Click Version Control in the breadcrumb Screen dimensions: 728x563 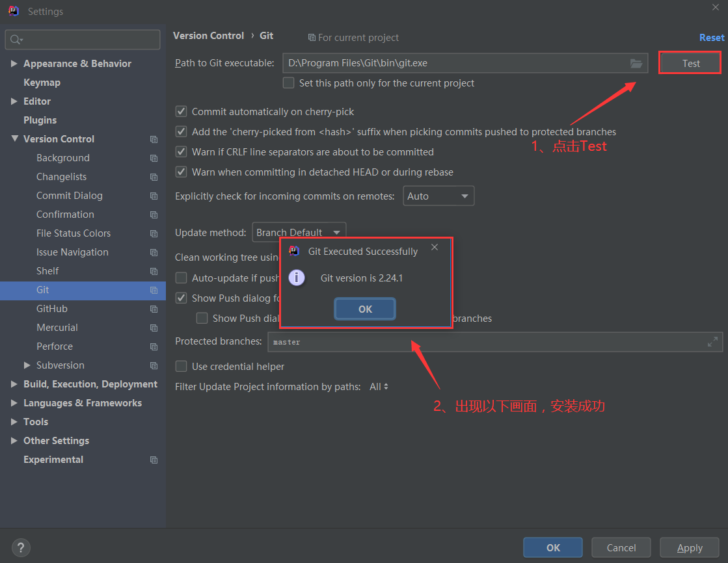pyautogui.click(x=208, y=36)
